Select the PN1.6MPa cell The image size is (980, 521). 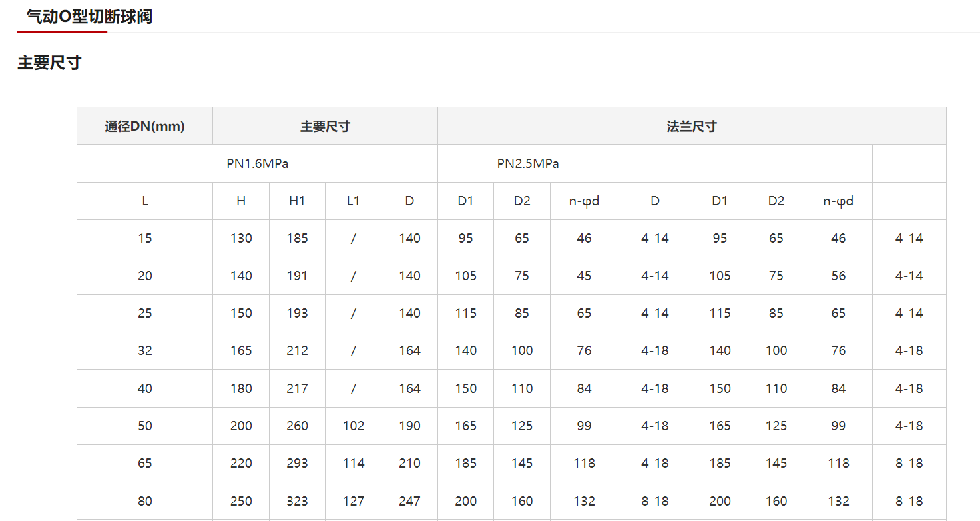[257, 163]
